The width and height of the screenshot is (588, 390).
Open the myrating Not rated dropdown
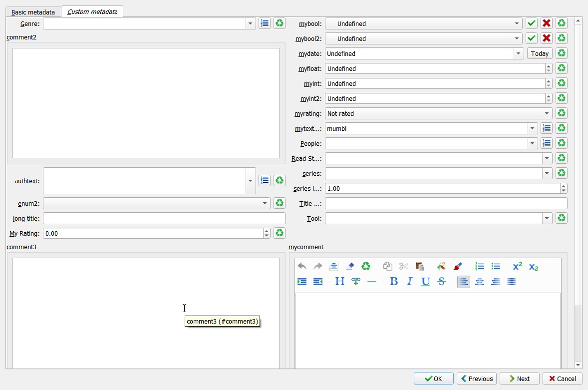pos(438,113)
